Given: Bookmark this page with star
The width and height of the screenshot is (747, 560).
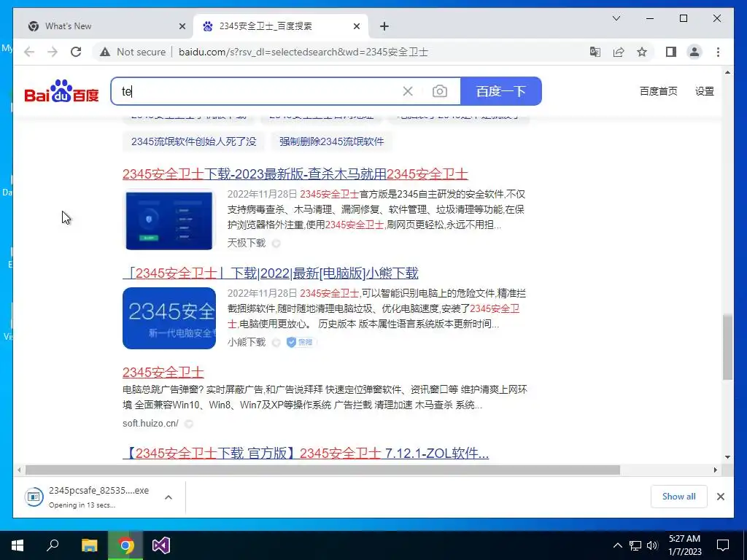Looking at the screenshot, I should point(642,52).
